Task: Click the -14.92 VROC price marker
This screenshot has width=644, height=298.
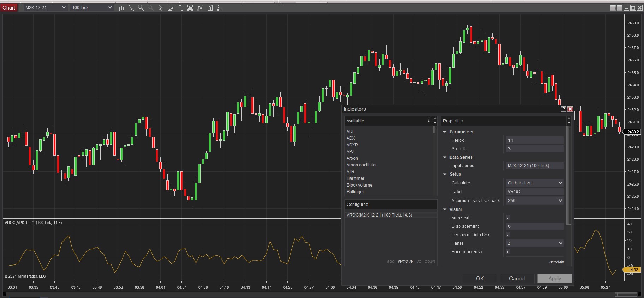Action: click(632, 270)
